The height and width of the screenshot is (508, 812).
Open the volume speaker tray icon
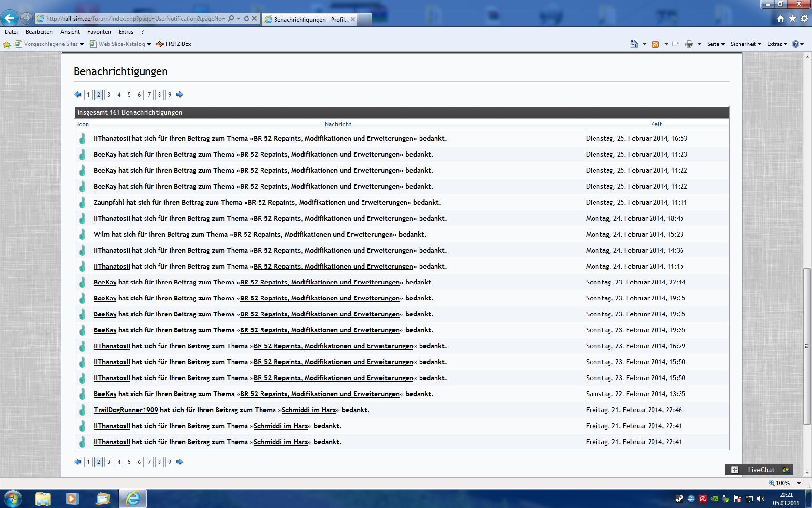(x=761, y=499)
